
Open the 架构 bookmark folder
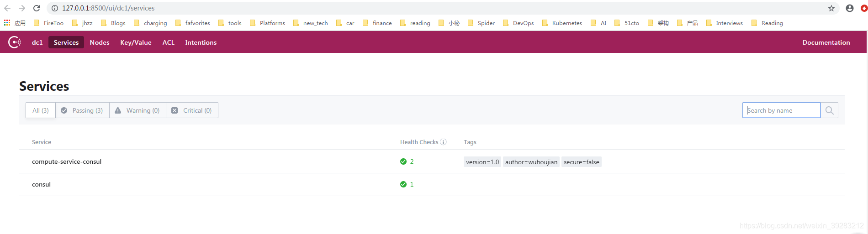point(658,23)
